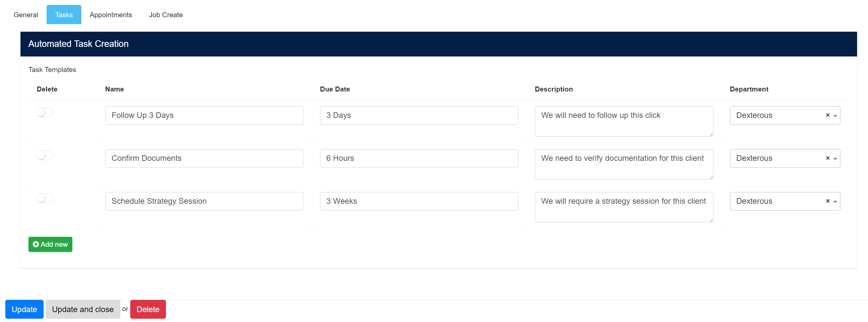The image size is (868, 322).
Task: Click the Due Date column header
Action: [x=335, y=89]
